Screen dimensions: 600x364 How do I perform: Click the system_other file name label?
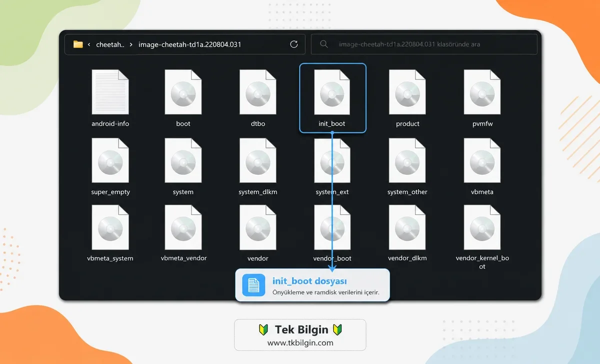[407, 192]
